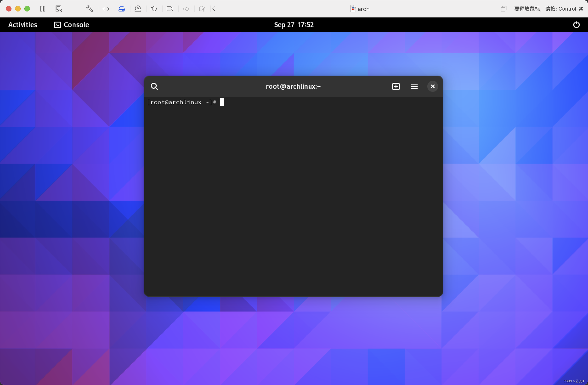588x385 pixels.
Task: Open a new terminal tab
Action: (396, 87)
